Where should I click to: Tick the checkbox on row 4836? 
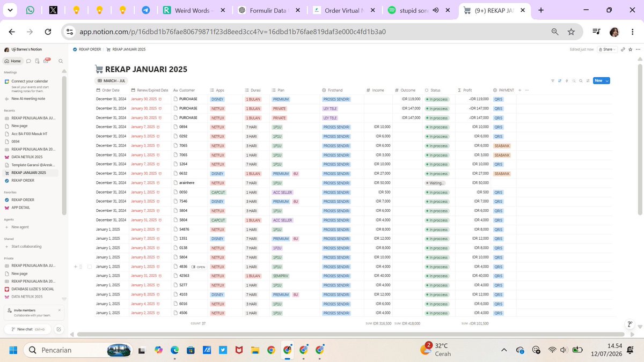pyautogui.click(x=90, y=267)
